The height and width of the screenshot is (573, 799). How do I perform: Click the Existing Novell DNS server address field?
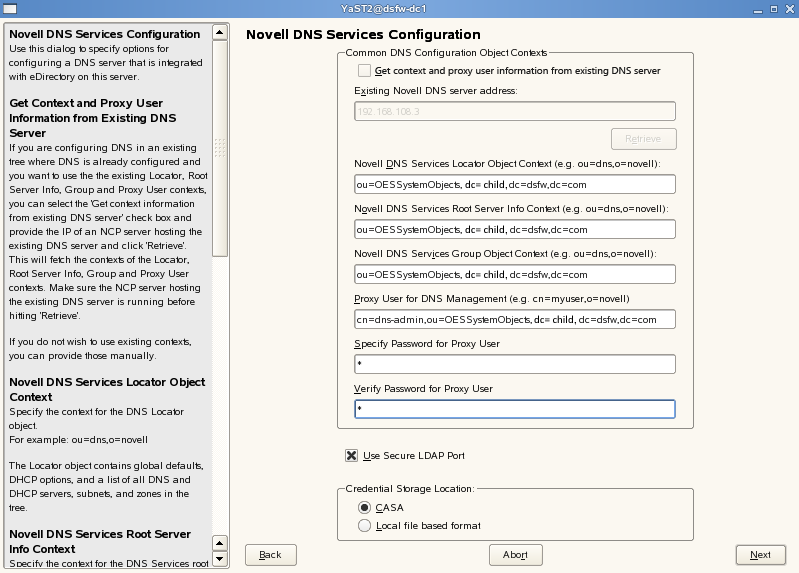515,111
